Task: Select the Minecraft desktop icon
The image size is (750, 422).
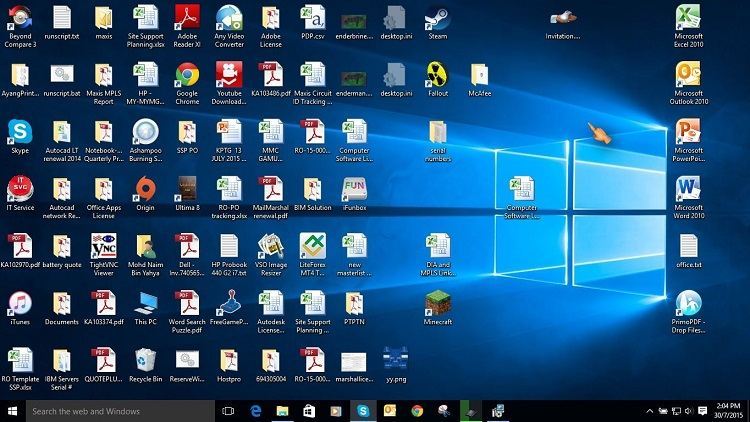Action: [437, 304]
